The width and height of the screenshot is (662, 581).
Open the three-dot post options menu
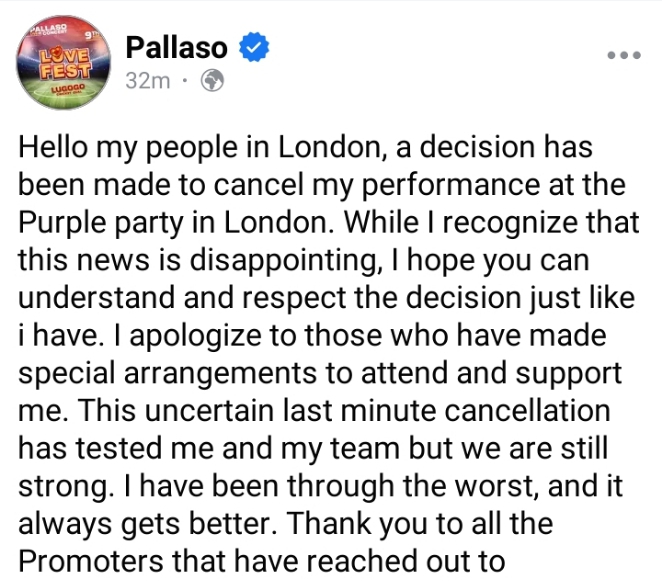pos(625,55)
